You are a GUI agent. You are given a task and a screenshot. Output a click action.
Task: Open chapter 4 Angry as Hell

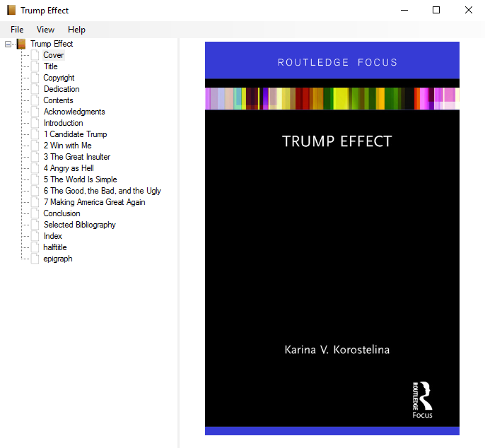point(69,168)
